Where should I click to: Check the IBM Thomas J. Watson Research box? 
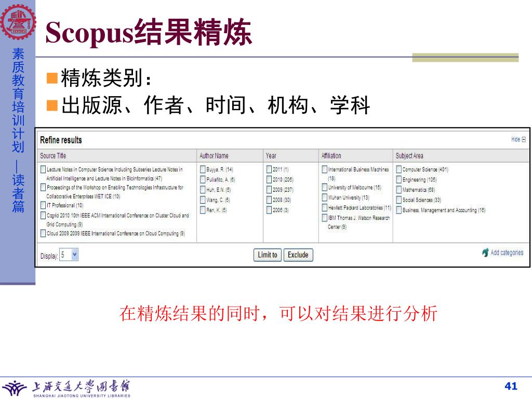325,218
